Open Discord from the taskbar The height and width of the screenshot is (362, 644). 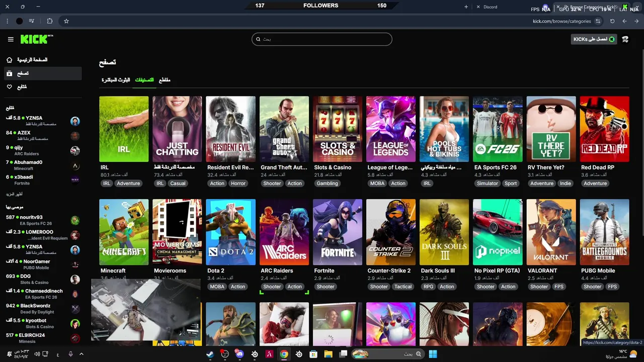[239, 354]
